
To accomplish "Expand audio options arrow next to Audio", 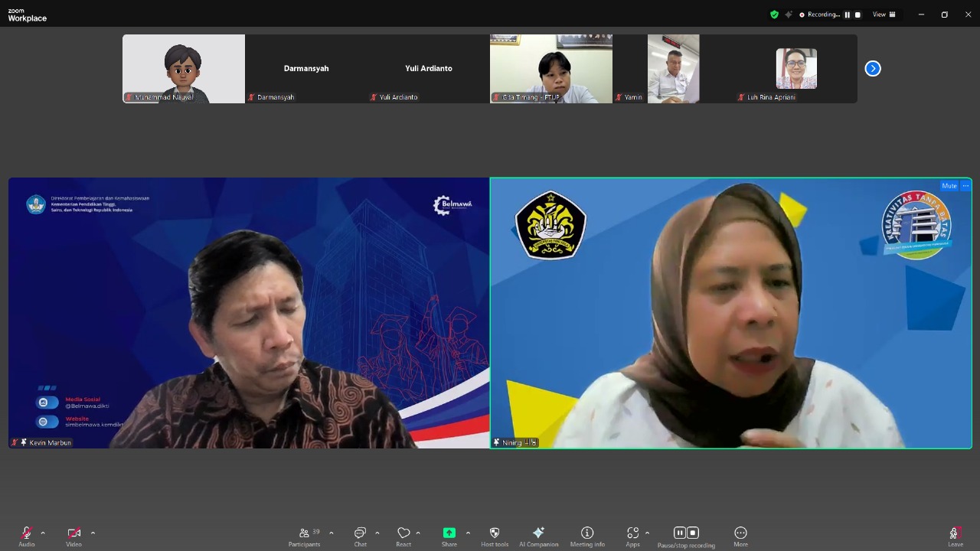I will pyautogui.click(x=43, y=533).
